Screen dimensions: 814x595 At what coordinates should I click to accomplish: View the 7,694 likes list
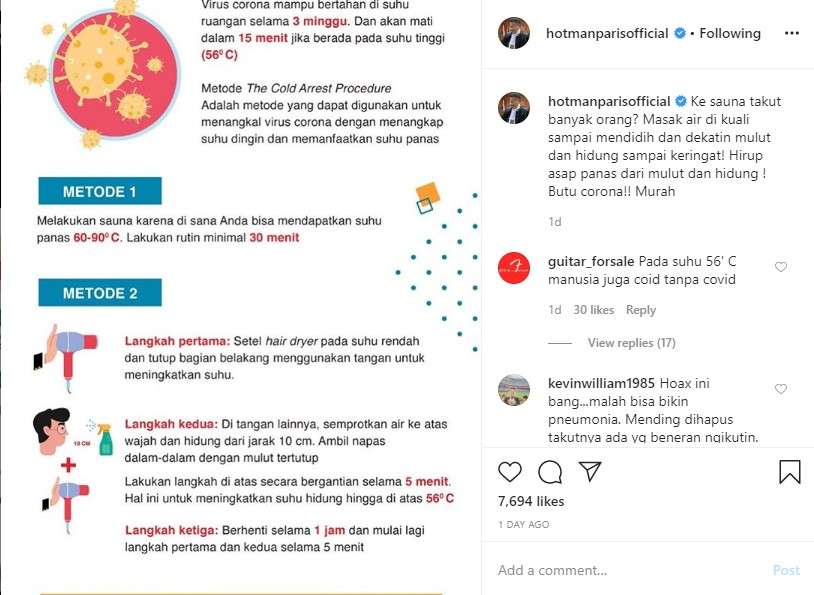click(x=531, y=502)
